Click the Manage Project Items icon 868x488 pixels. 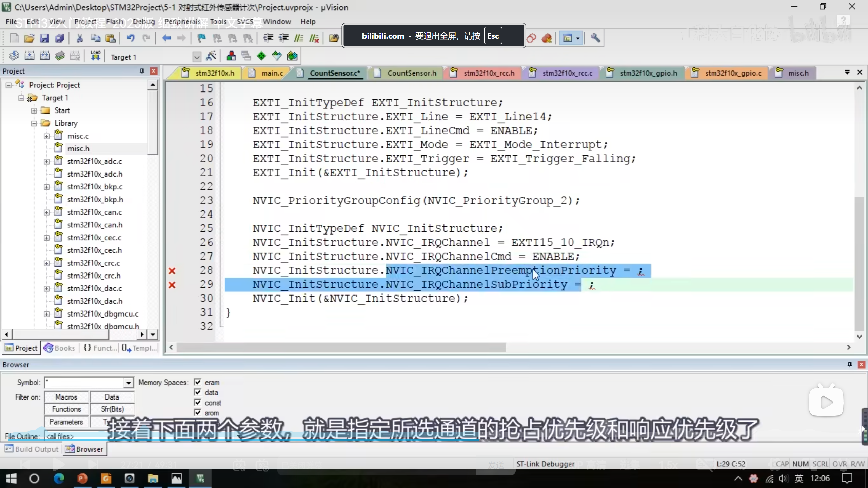(x=231, y=56)
